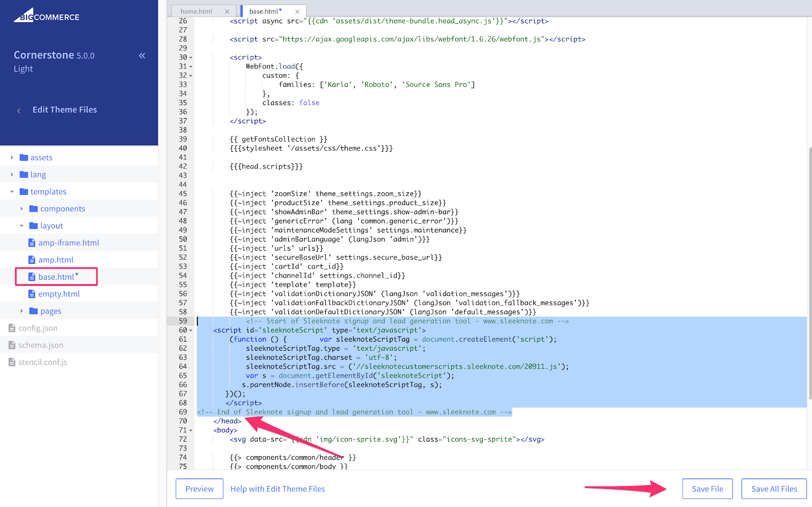The width and height of the screenshot is (812, 507).
Task: Click the templates folder icon
Action: coord(24,191)
